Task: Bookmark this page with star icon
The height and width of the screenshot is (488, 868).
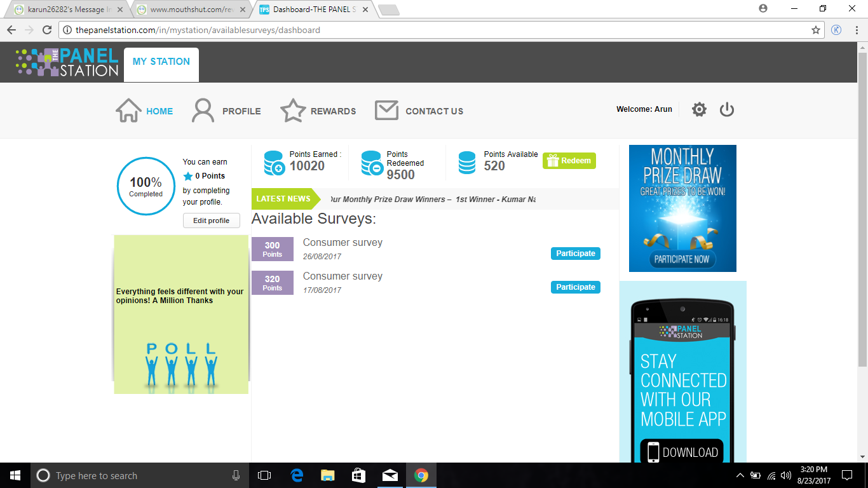Action: 816,30
